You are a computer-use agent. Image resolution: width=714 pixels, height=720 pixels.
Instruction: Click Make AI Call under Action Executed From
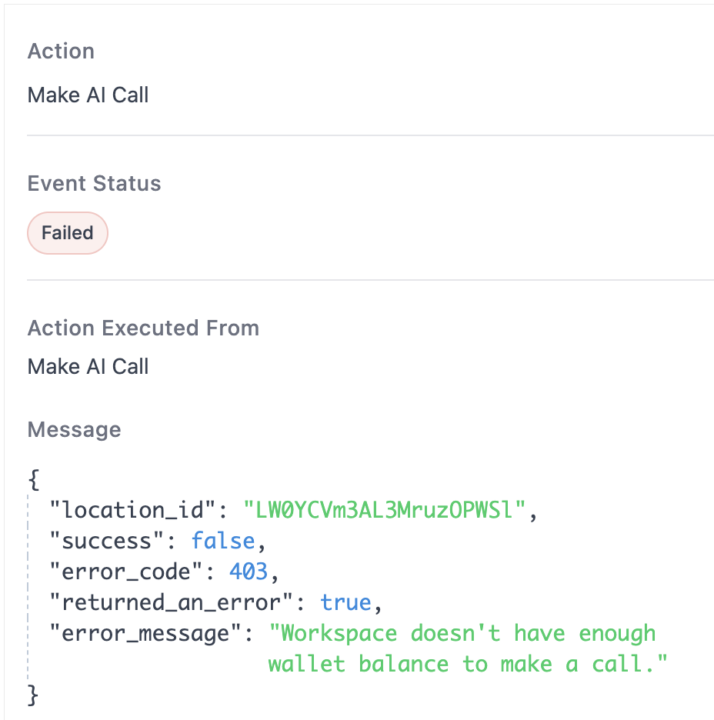click(88, 367)
